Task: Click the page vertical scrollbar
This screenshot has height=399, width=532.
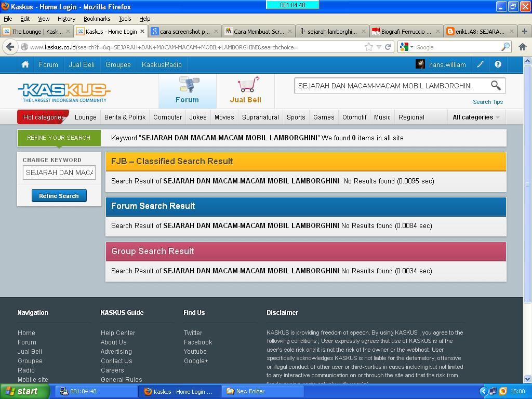Action: [x=528, y=183]
